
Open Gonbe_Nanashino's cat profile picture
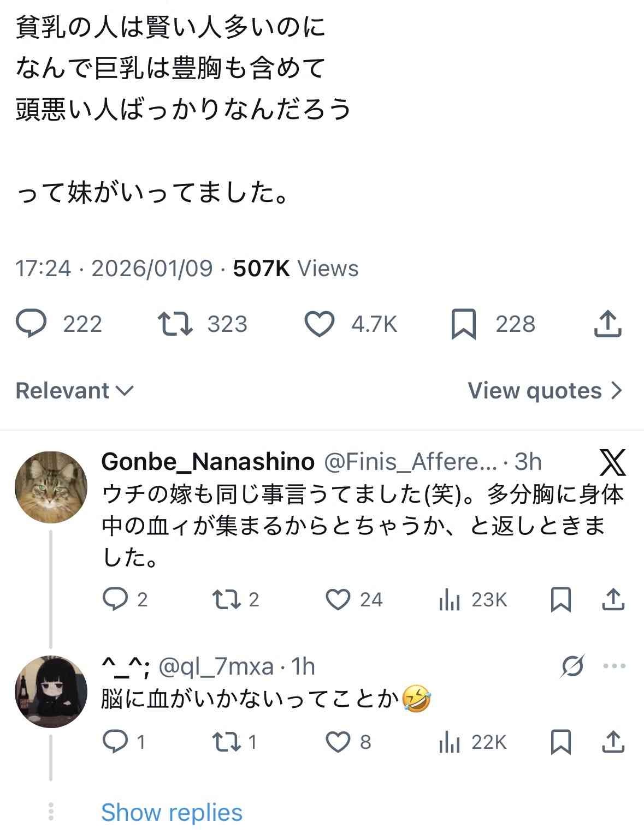(51, 487)
